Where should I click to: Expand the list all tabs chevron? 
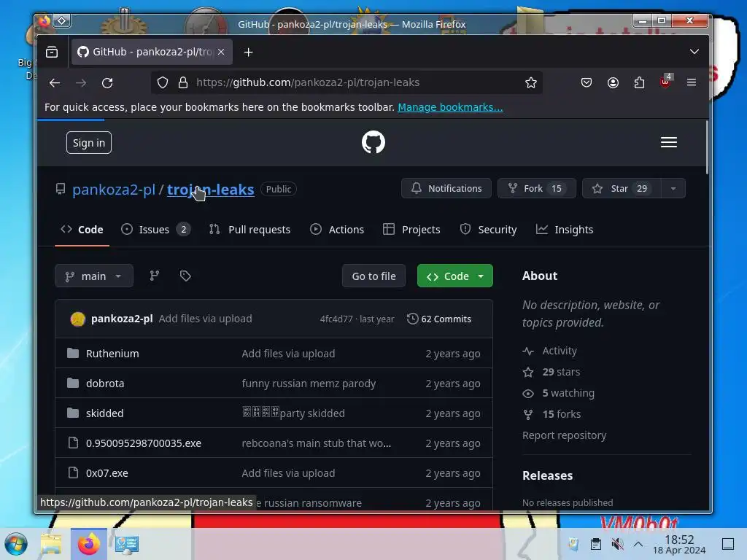coord(694,52)
